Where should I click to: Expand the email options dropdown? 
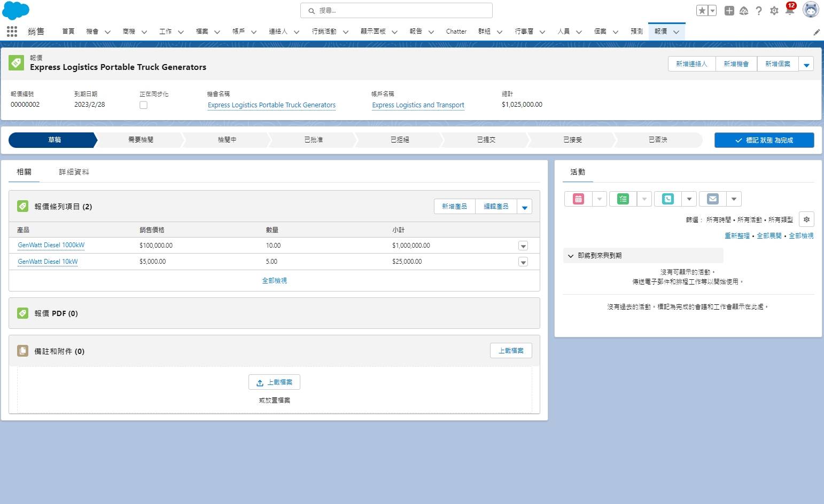tap(734, 199)
